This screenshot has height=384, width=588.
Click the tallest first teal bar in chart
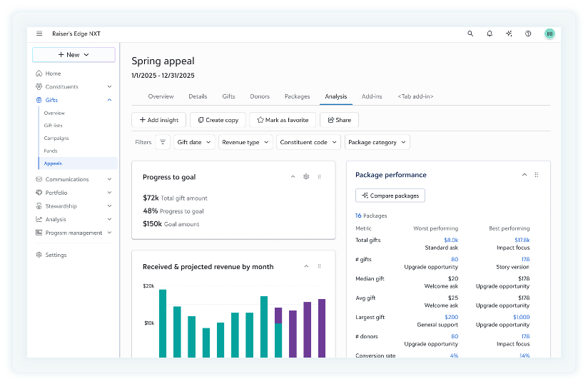[163, 323]
